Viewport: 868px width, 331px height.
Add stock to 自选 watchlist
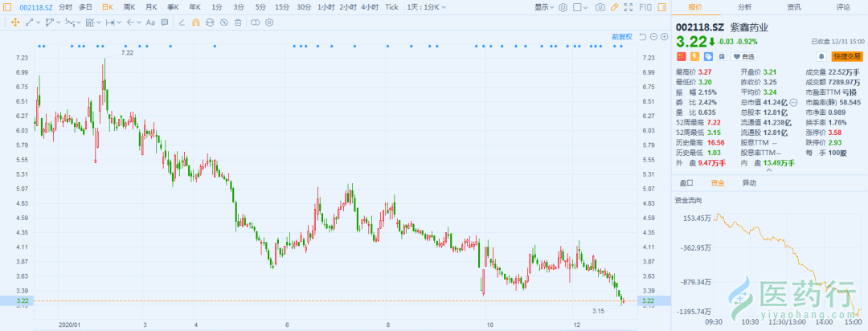coord(743,56)
